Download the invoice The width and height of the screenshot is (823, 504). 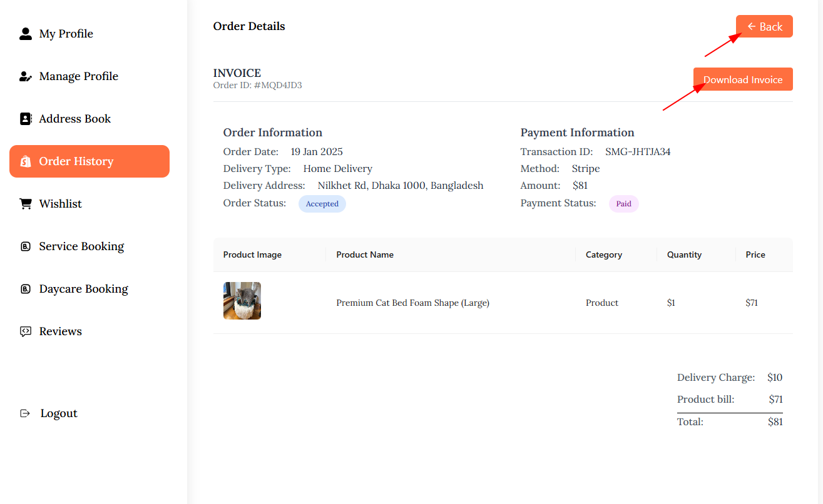tap(743, 79)
